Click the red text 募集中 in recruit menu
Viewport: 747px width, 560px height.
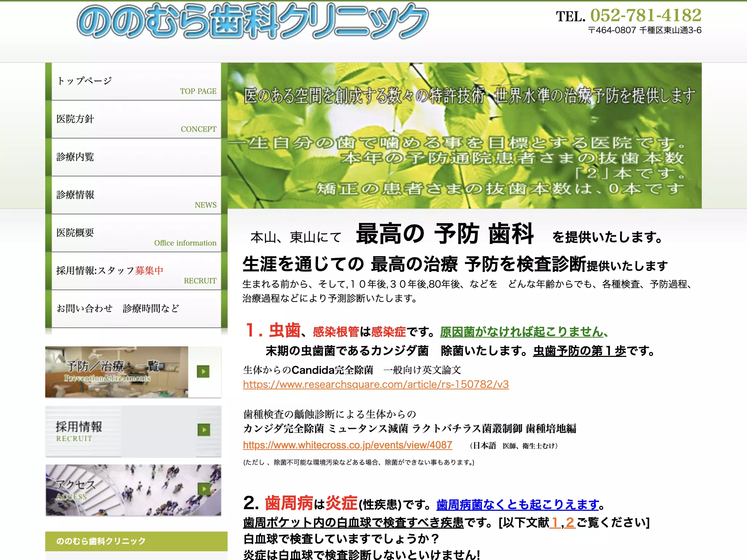pyautogui.click(x=149, y=271)
